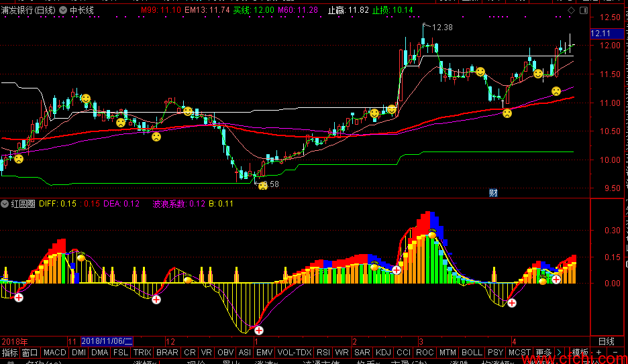This screenshot has height=364, width=628.
Task: Switch to the KDJ indicator
Action: [x=383, y=353]
